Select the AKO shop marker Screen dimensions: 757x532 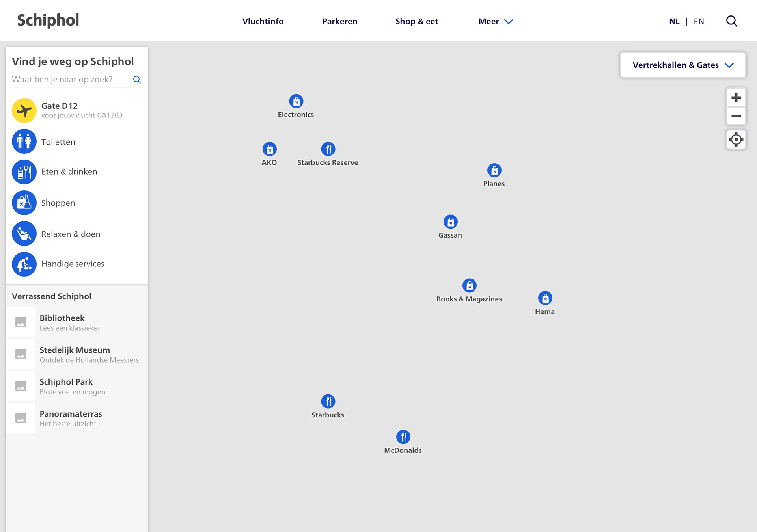[x=270, y=149]
